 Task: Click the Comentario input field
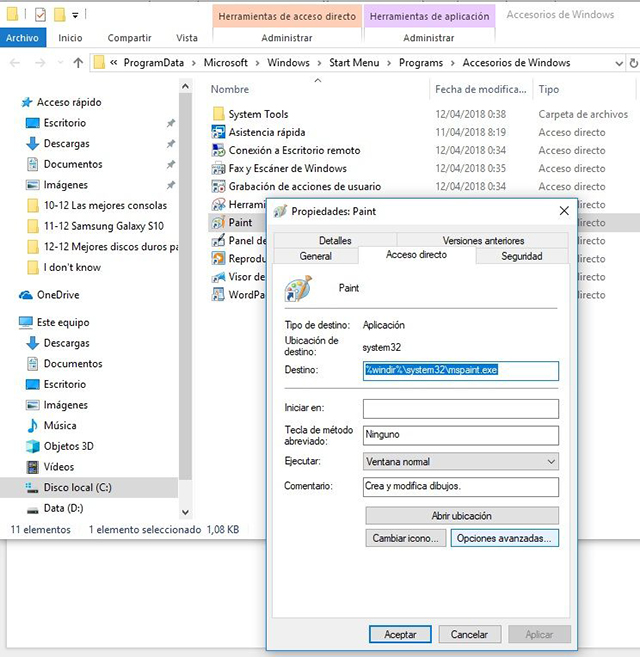tap(461, 486)
